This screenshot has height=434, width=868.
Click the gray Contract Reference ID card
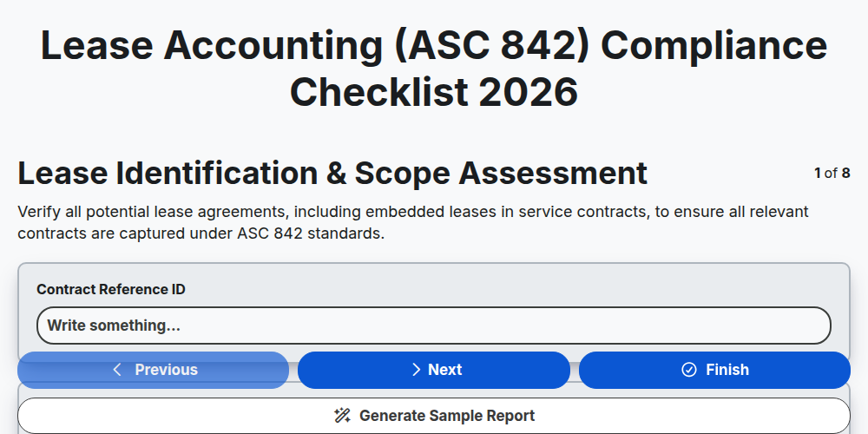pyautogui.click(x=434, y=312)
